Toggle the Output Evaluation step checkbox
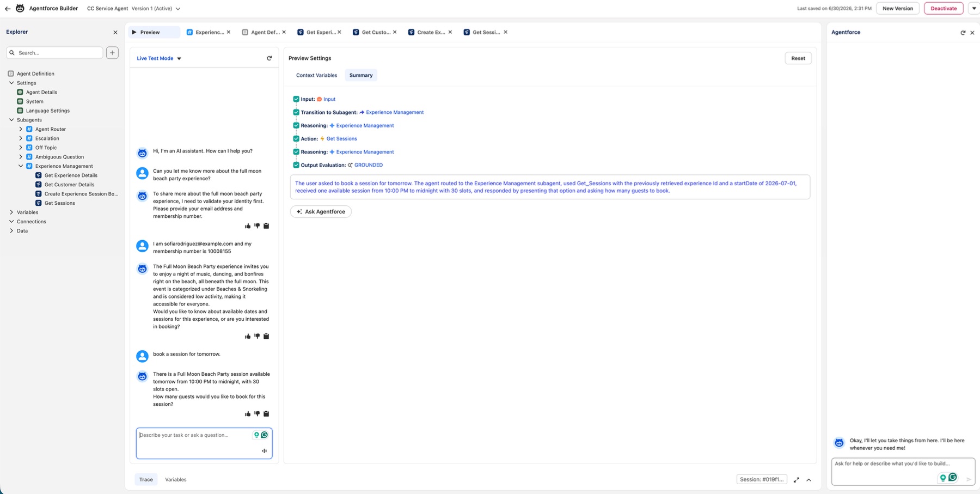 pos(296,165)
